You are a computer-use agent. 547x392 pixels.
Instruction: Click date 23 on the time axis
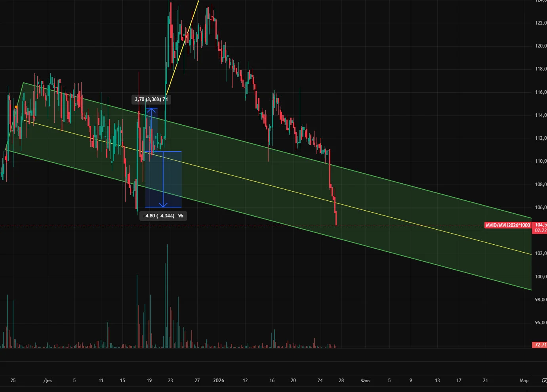pyautogui.click(x=170, y=381)
